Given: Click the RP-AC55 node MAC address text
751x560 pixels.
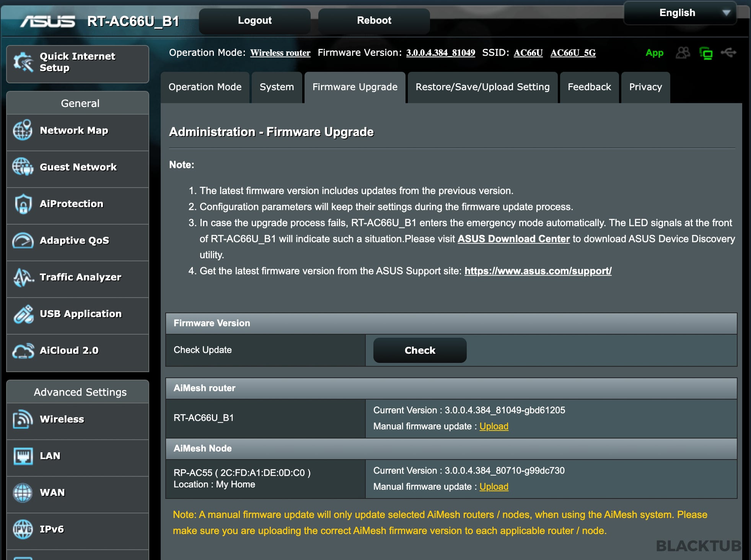Looking at the screenshot, I should pos(242,473).
